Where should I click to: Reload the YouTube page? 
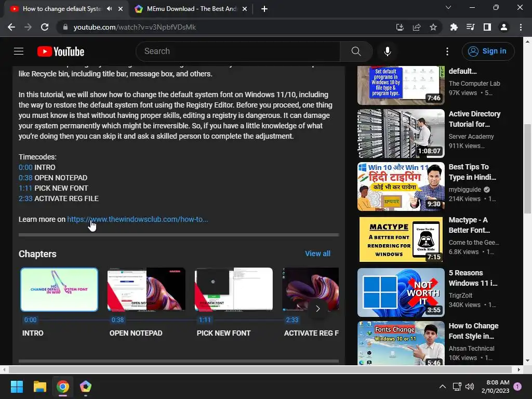pyautogui.click(x=45, y=27)
